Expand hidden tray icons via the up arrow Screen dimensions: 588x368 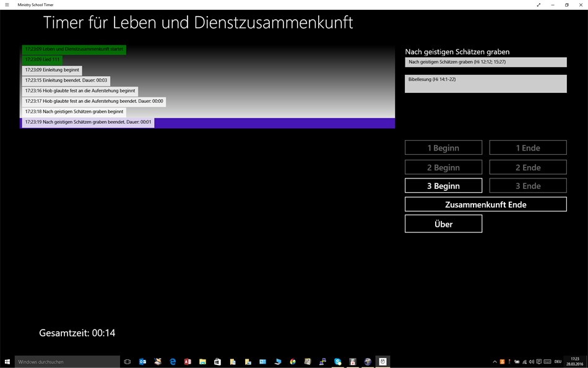tap(494, 361)
